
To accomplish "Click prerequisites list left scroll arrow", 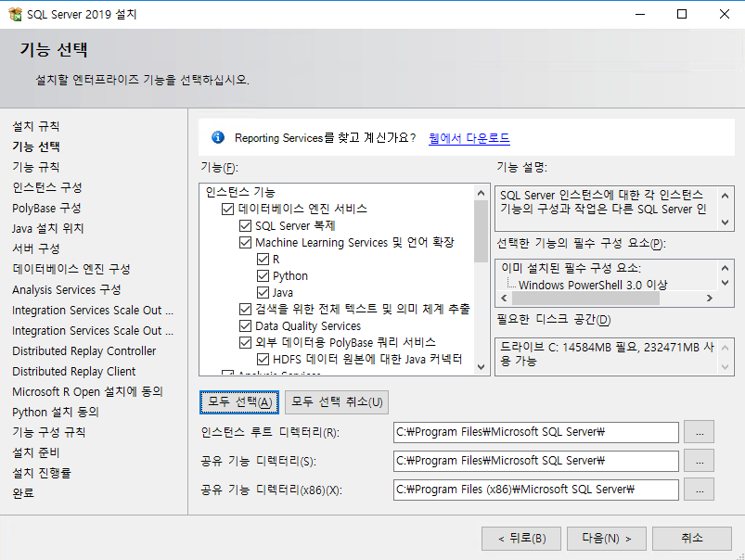I will click(504, 299).
